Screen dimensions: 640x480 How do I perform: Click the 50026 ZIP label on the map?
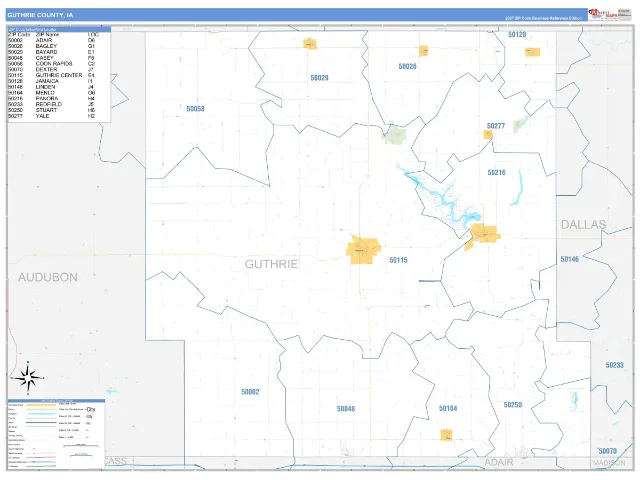coord(407,66)
